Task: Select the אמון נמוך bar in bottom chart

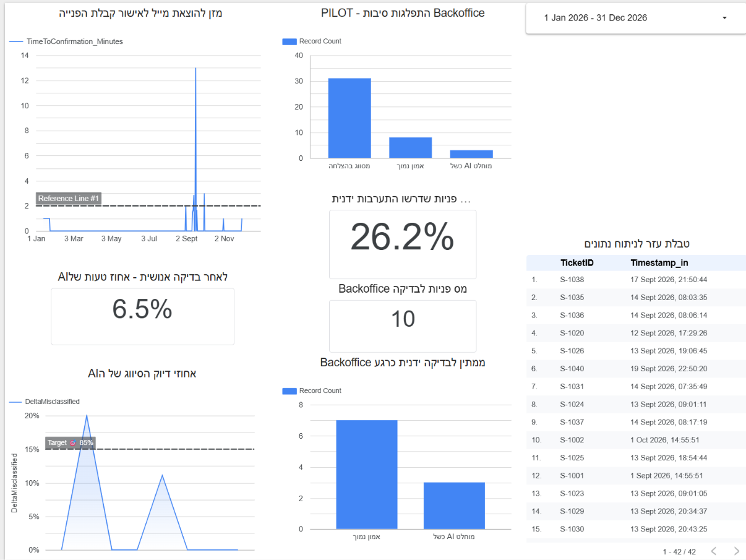Action: click(x=366, y=475)
